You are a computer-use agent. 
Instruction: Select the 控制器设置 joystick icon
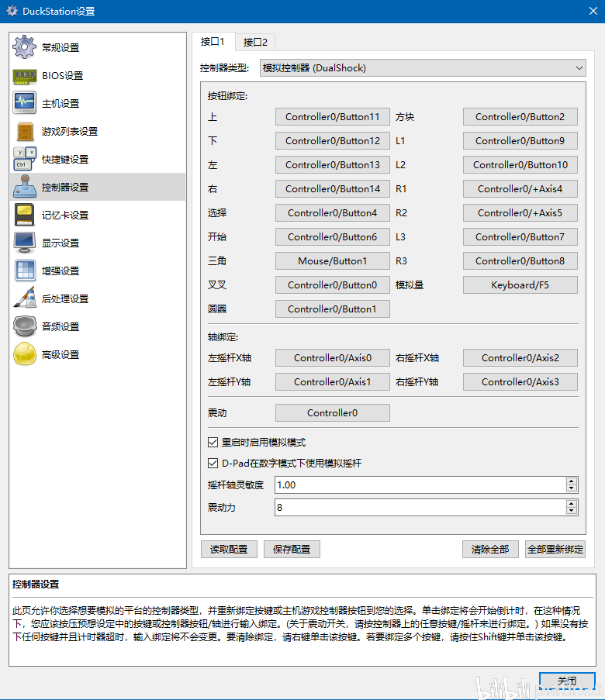[25, 187]
